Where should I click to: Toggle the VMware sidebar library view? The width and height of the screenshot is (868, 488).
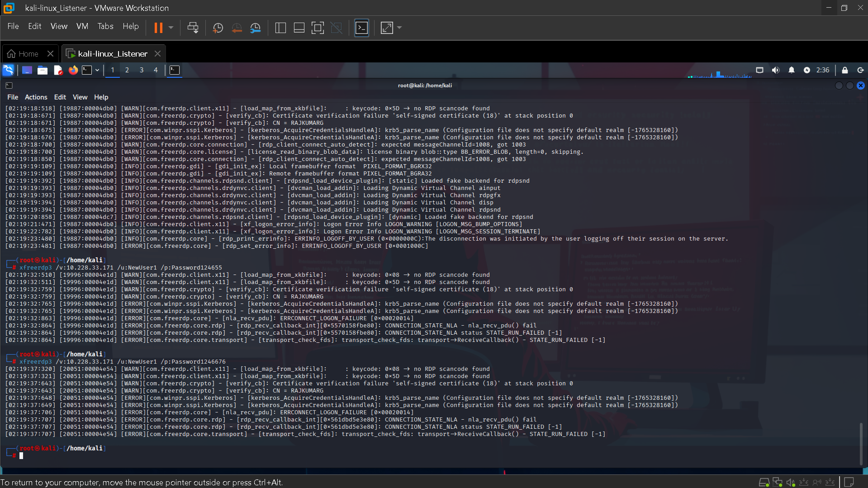coord(280,28)
